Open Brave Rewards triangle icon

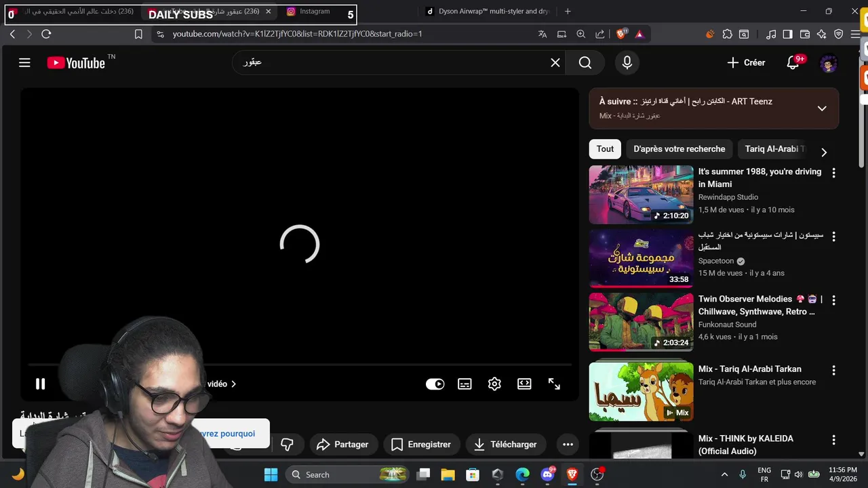(x=639, y=34)
